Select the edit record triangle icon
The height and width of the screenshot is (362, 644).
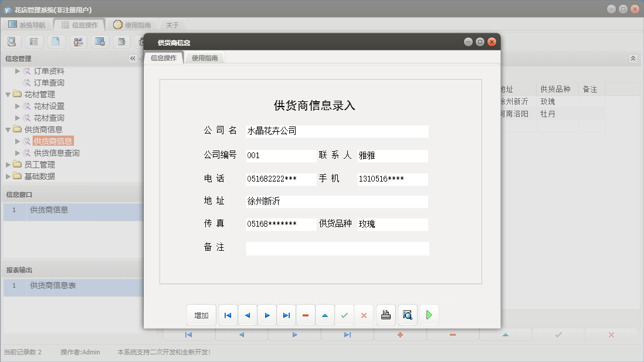(x=325, y=315)
